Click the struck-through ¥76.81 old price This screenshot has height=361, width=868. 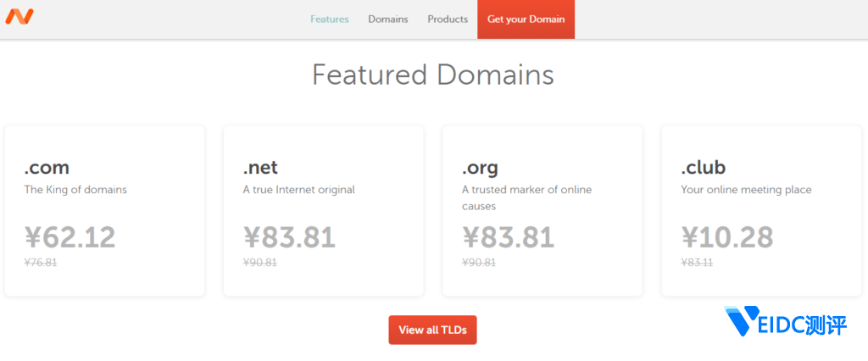[x=41, y=263]
